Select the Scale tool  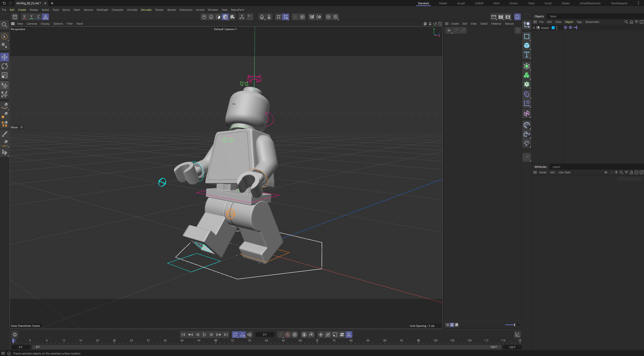tap(5, 75)
